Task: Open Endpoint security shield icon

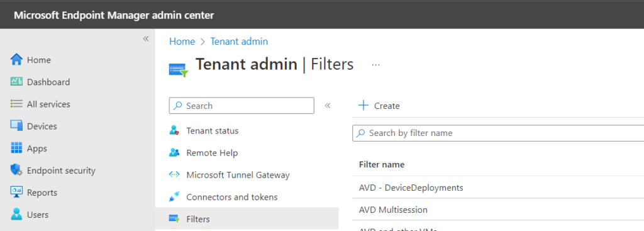Action: (x=16, y=170)
